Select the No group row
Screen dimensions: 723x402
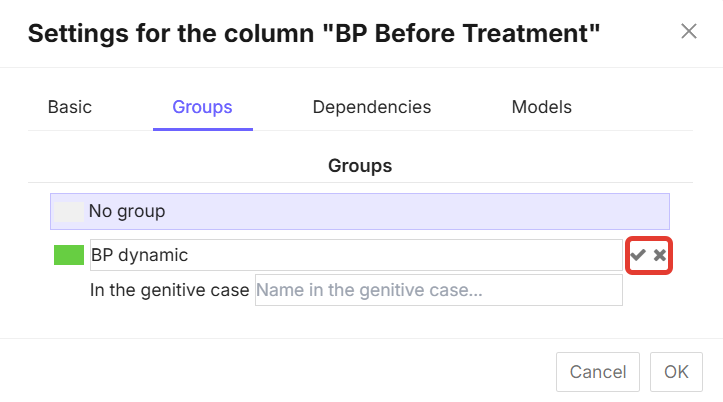360,212
